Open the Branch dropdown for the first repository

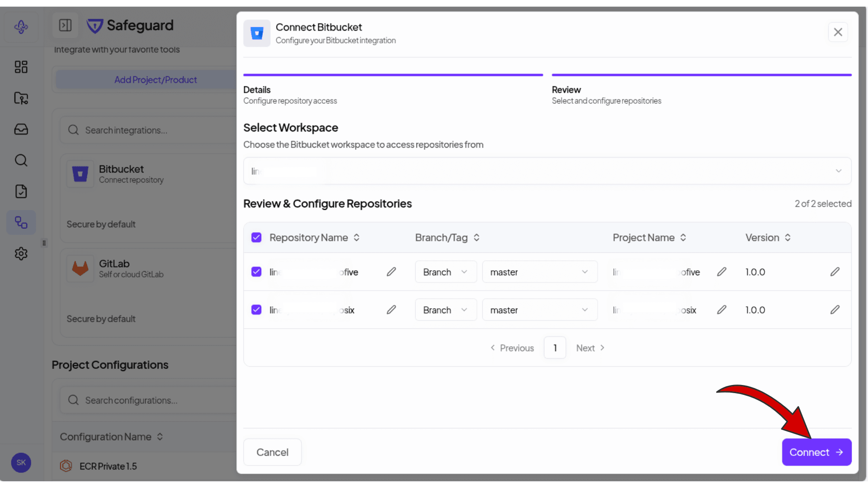pos(445,272)
